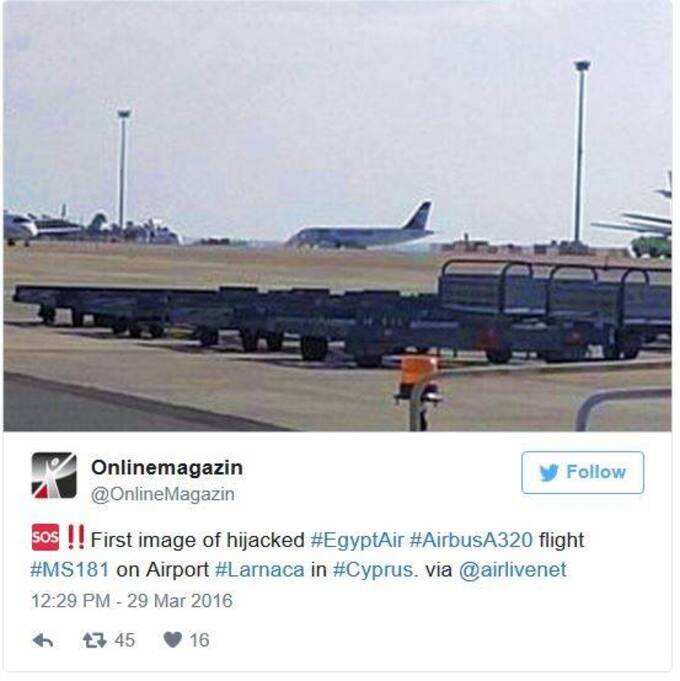This screenshot has width=680, height=681.
Task: Open the 12:29 PM tweet timestamp
Action: click(132, 601)
